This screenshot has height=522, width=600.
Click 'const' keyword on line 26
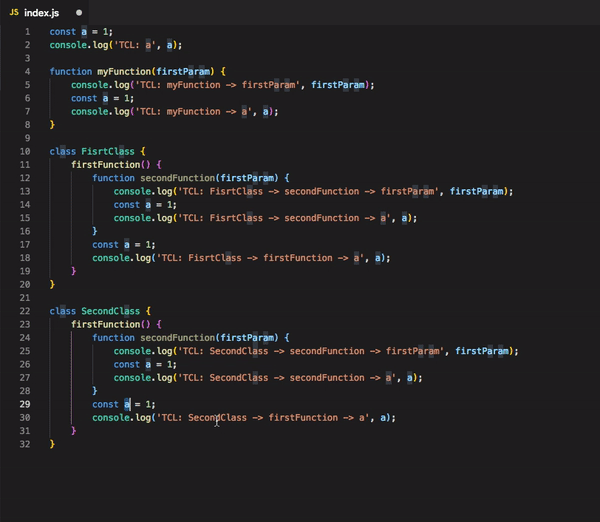click(127, 365)
